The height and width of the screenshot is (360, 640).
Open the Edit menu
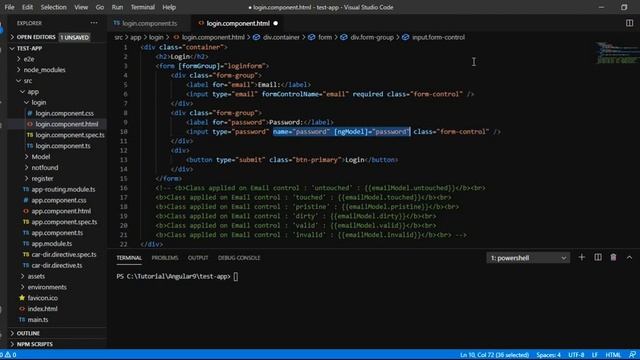tap(27, 7)
